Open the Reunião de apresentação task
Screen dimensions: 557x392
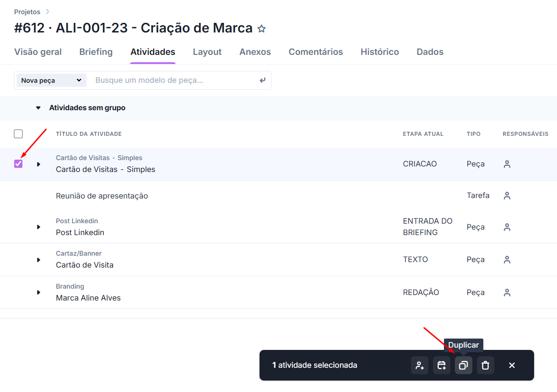(x=102, y=196)
